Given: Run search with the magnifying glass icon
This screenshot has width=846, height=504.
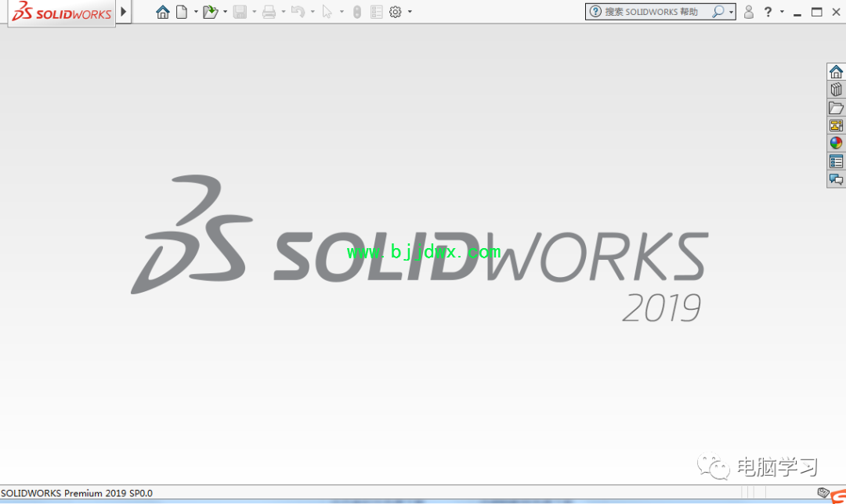Looking at the screenshot, I should point(718,11).
